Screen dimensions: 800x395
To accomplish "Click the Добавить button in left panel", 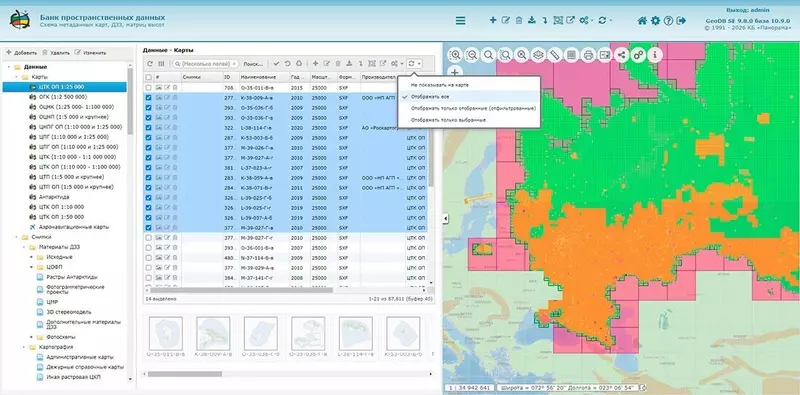I will pos(21,53).
